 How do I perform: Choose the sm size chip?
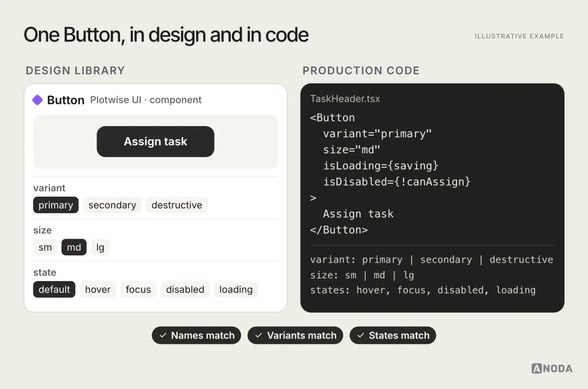pyautogui.click(x=45, y=247)
